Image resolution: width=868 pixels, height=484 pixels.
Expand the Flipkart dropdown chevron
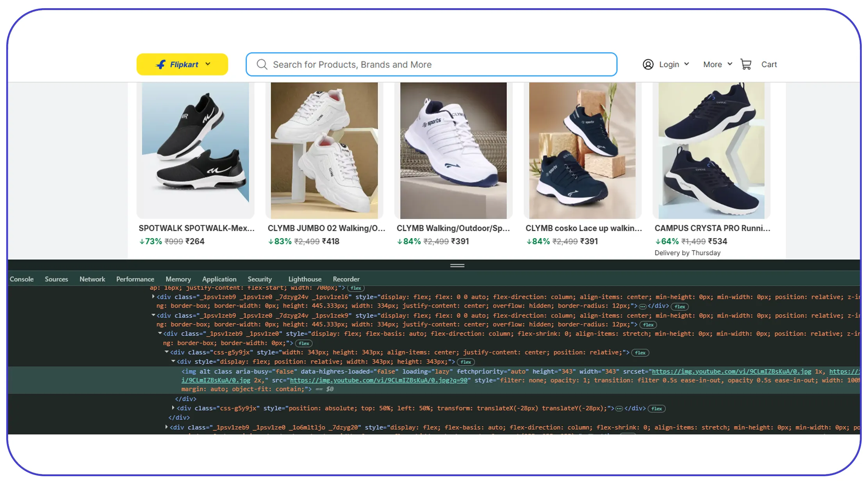(x=208, y=64)
